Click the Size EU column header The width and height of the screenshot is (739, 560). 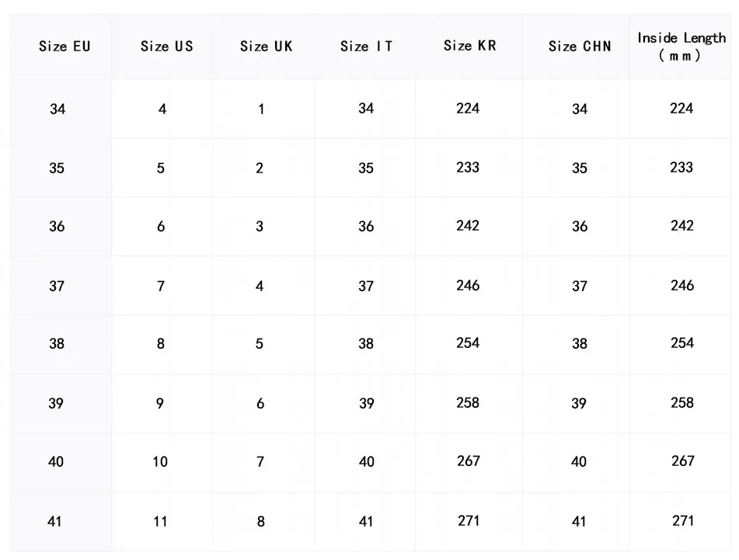[x=64, y=47]
